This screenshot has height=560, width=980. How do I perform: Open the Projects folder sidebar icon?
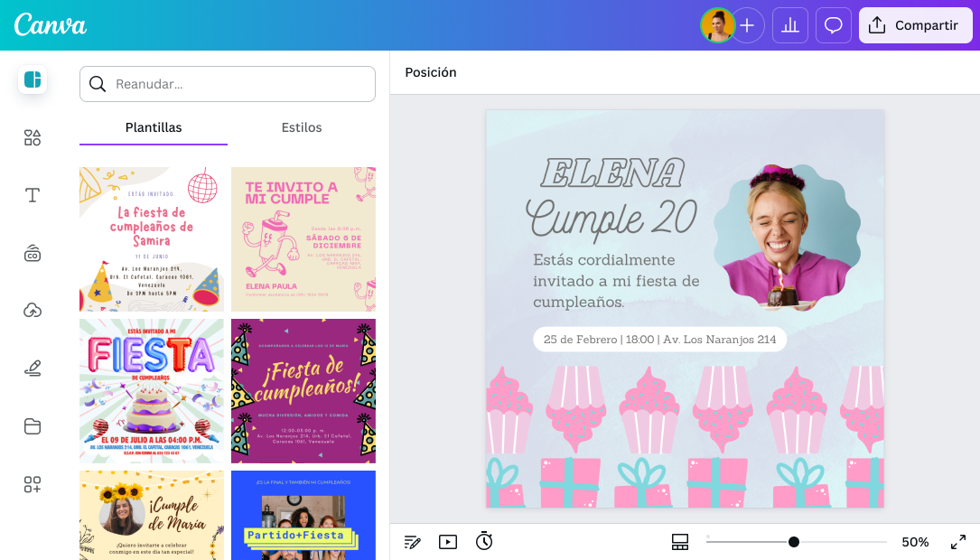pyautogui.click(x=33, y=426)
